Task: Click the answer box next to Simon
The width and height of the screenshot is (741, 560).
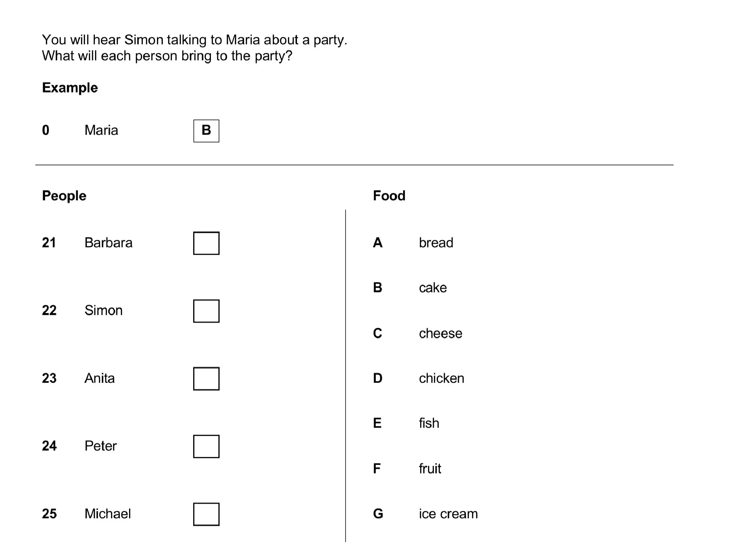Action: pos(206,311)
